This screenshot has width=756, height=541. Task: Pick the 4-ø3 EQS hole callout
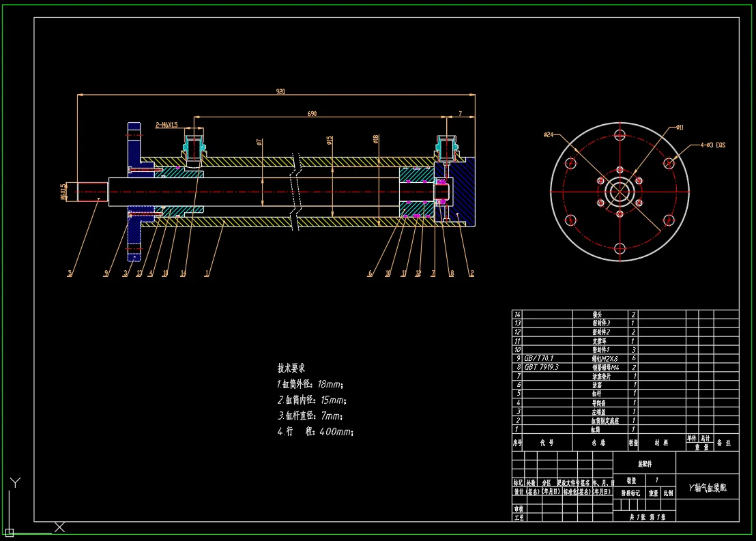pos(712,145)
